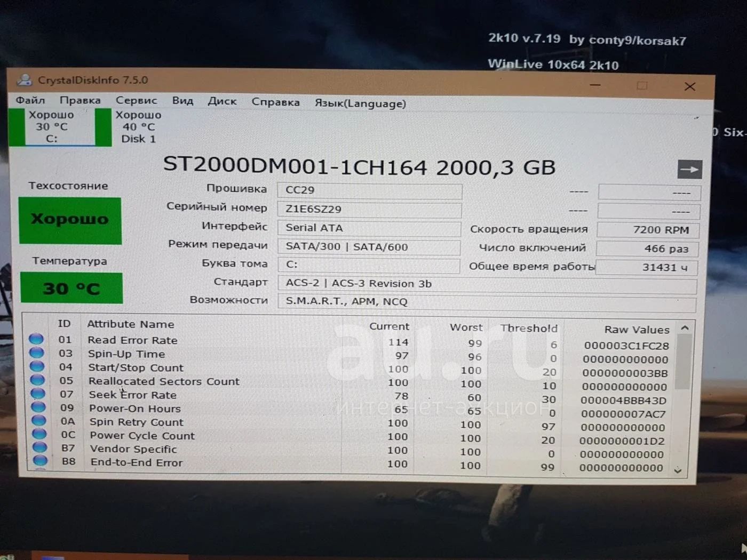Click the power-on count field 466 раз
The height and width of the screenshot is (560, 747).
coord(647,249)
